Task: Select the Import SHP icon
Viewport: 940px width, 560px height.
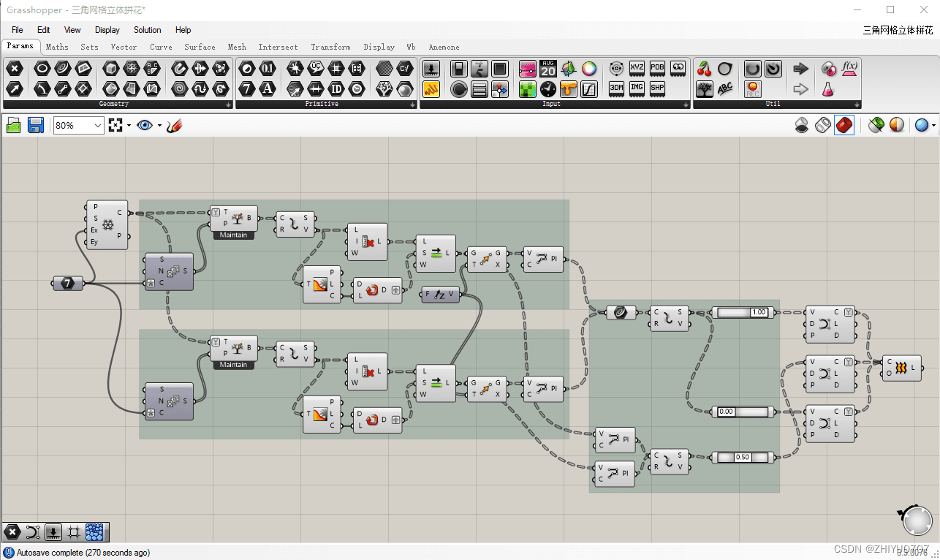Action: [x=657, y=88]
